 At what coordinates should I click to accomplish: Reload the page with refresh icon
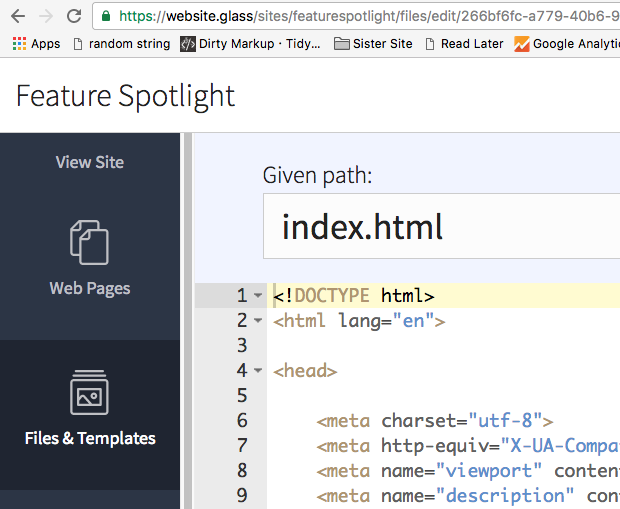[74, 16]
